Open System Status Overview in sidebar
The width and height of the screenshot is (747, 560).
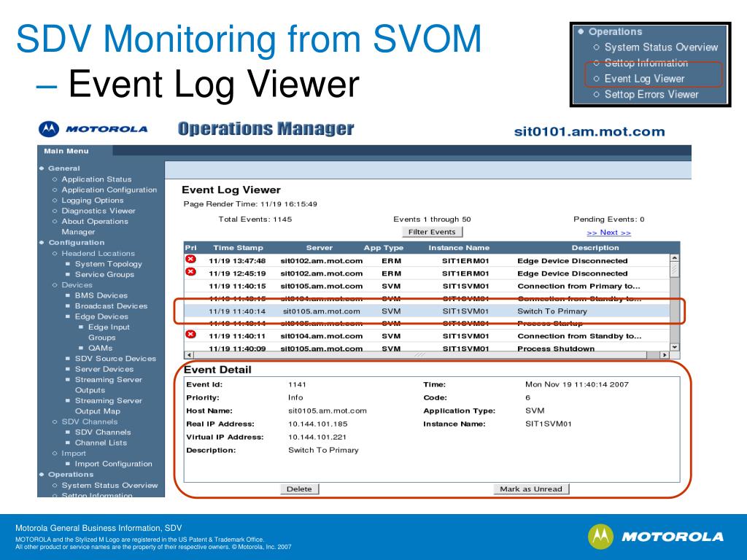(x=109, y=485)
